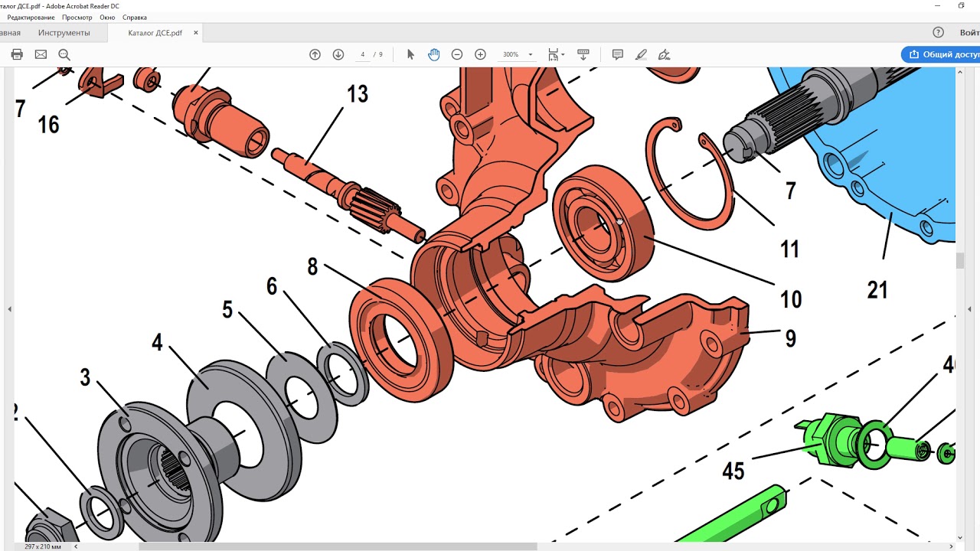The width and height of the screenshot is (980, 551).
Task: Zoom out with minus icon
Action: click(457, 54)
